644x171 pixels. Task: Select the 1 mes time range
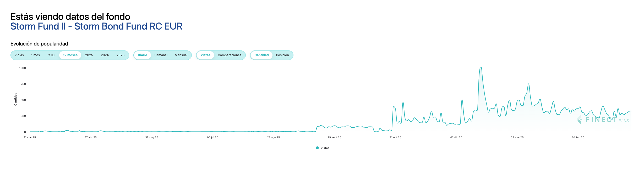[35, 55]
